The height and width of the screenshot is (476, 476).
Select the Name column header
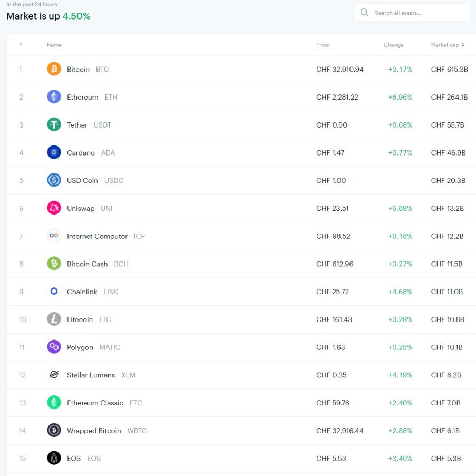click(x=54, y=45)
